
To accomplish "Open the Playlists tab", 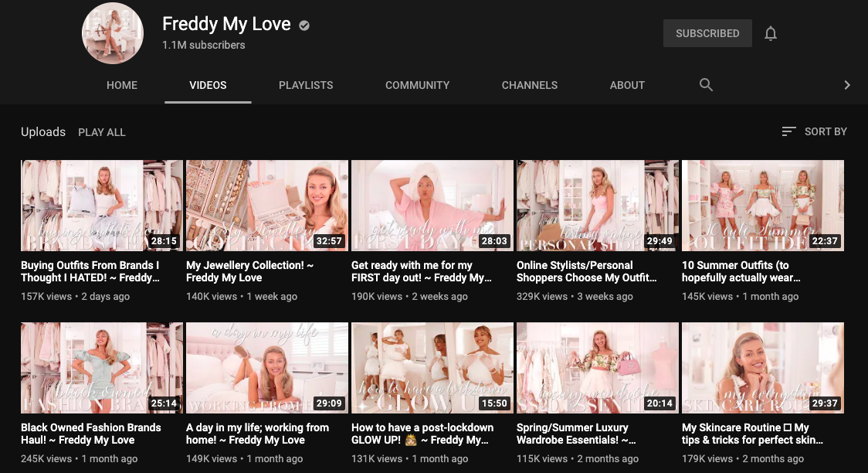I will click(x=306, y=85).
